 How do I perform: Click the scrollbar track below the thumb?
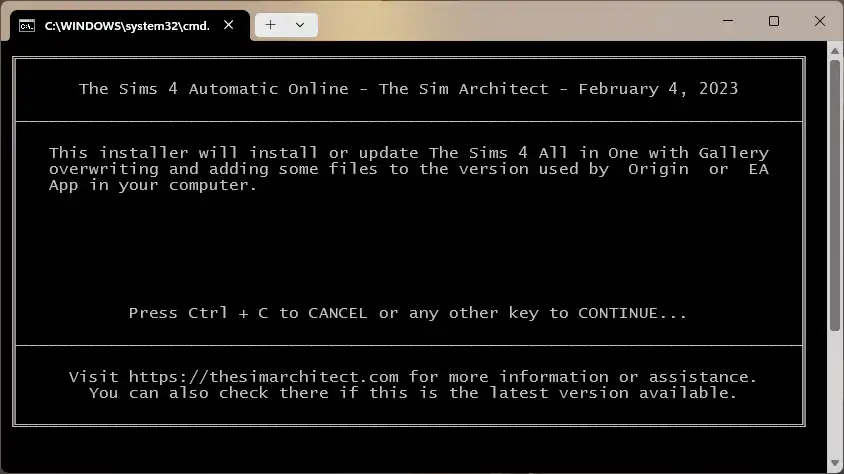tap(835, 394)
